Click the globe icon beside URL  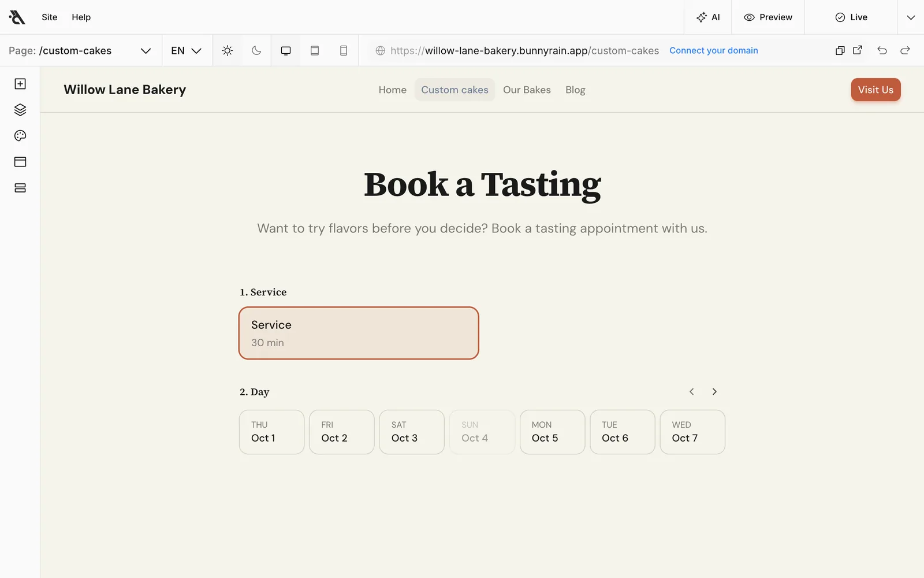point(381,50)
